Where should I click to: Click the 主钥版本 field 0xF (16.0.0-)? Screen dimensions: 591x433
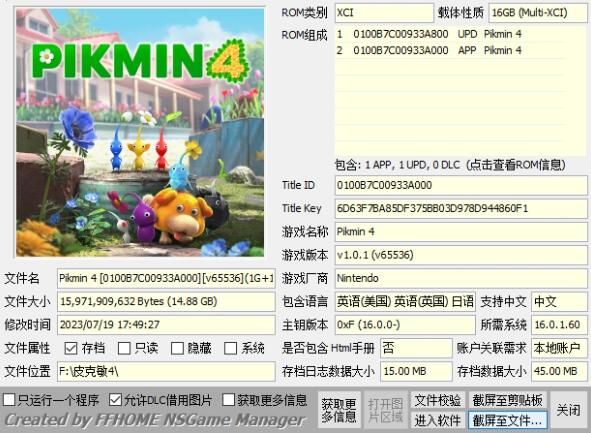pos(405,325)
